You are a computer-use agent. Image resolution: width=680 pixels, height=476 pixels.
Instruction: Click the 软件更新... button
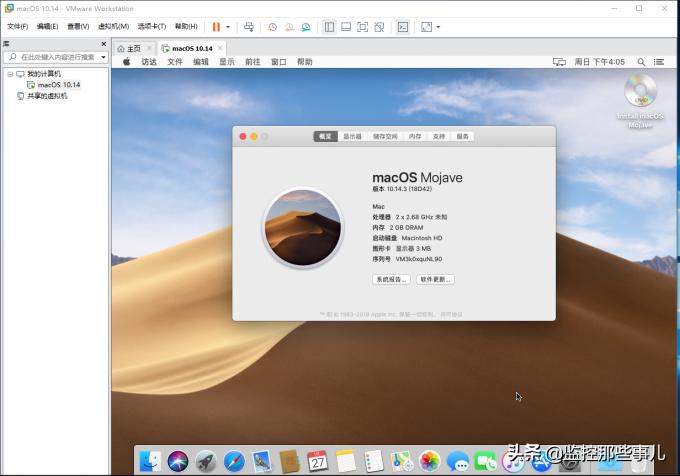(435, 280)
